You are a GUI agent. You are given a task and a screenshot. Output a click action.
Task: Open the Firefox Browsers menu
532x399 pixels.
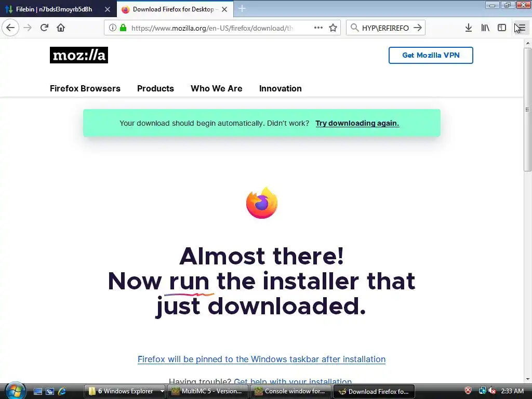pos(85,88)
